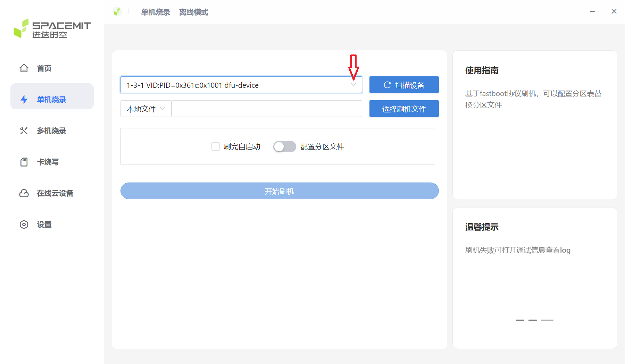Click the home icon beside 首页

(x=24, y=68)
